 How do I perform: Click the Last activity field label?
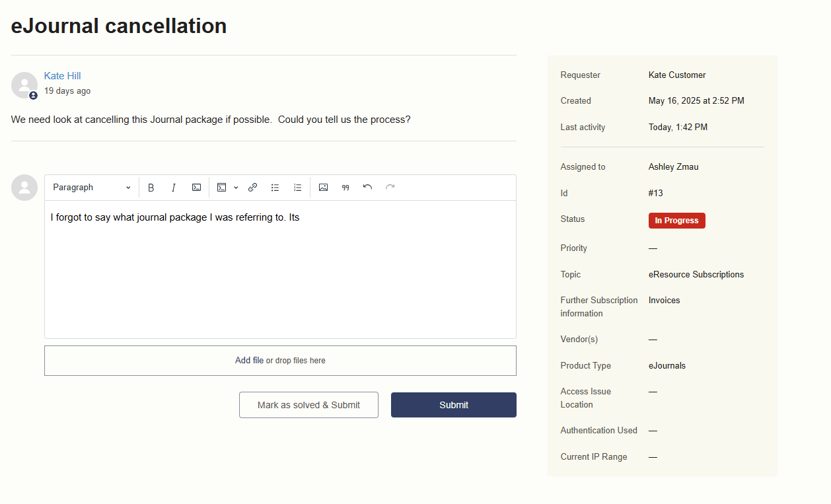583,127
